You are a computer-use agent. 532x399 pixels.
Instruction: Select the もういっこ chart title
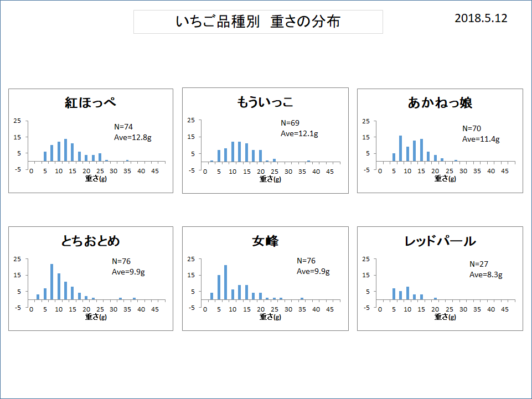pyautogui.click(x=265, y=102)
